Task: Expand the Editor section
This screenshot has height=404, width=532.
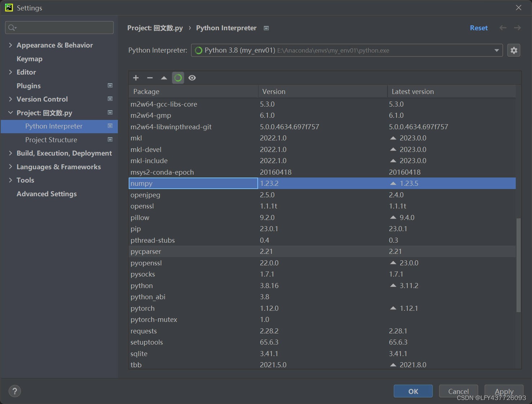Action: click(x=10, y=72)
